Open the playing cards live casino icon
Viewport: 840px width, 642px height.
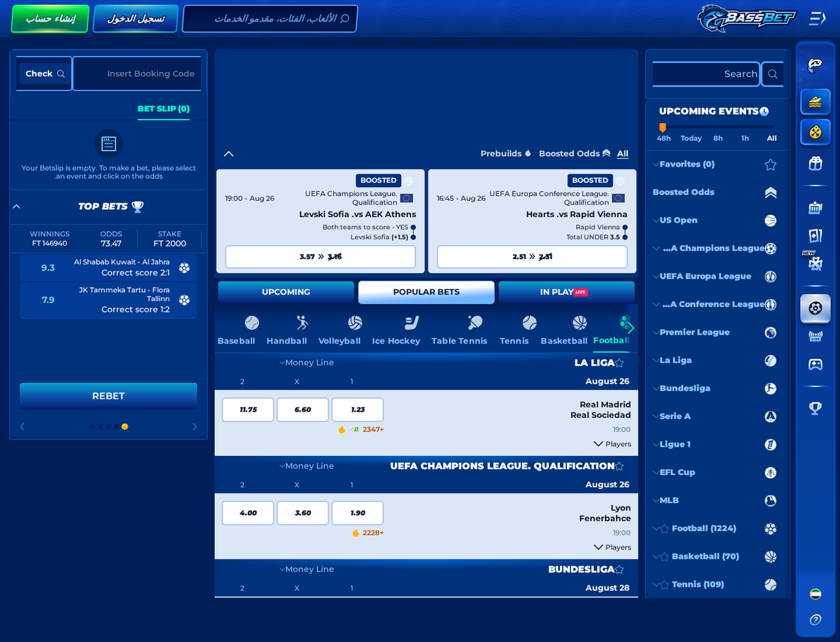[x=815, y=235]
